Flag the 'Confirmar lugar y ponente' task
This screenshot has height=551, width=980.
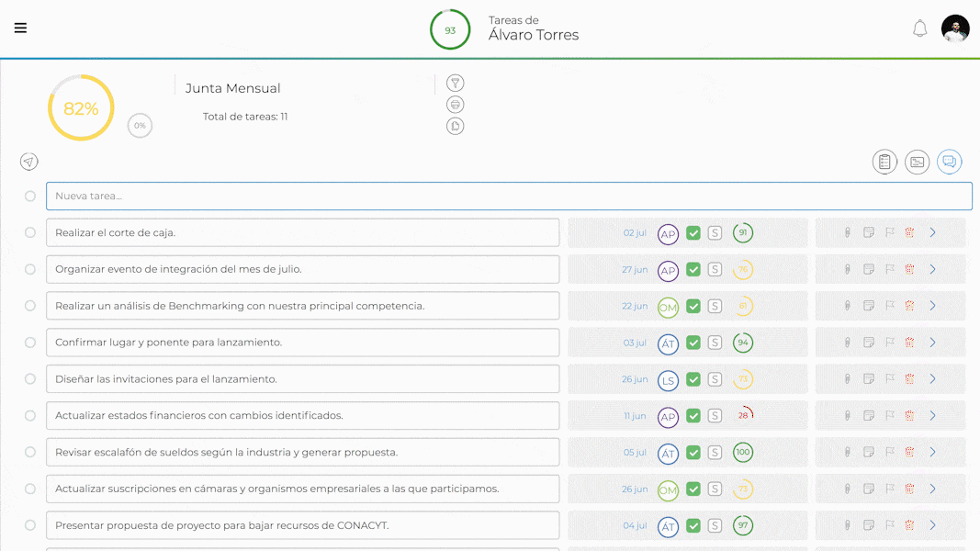[x=889, y=343]
